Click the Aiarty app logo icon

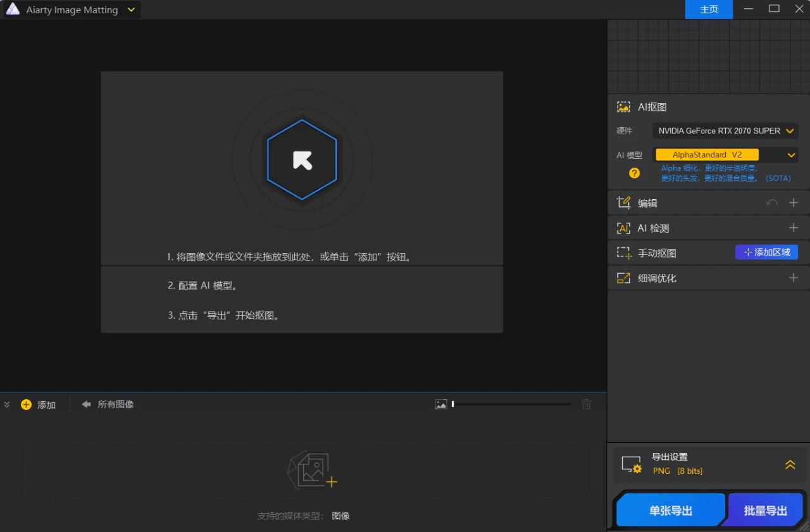pyautogui.click(x=13, y=9)
